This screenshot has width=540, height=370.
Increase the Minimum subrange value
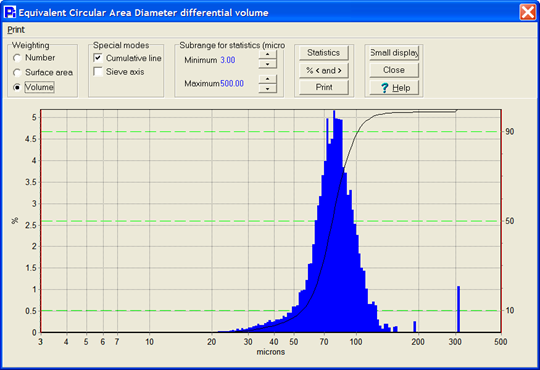tap(268, 55)
